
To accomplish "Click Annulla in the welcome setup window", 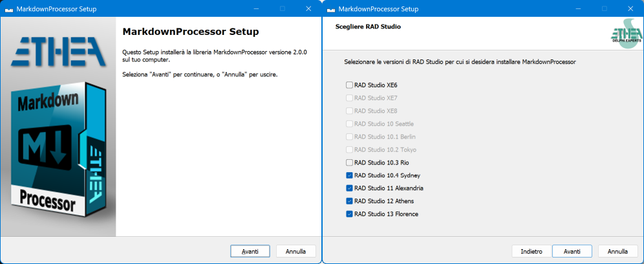I will tap(295, 251).
